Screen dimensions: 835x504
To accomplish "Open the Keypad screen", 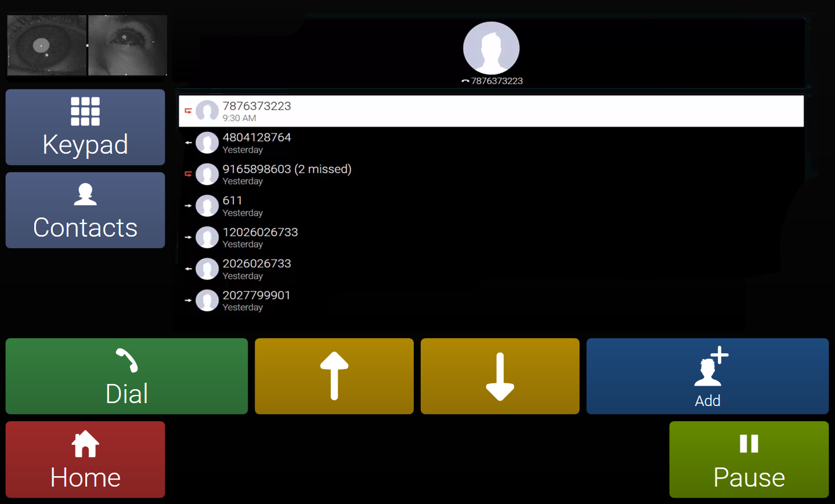I will pyautogui.click(x=85, y=127).
